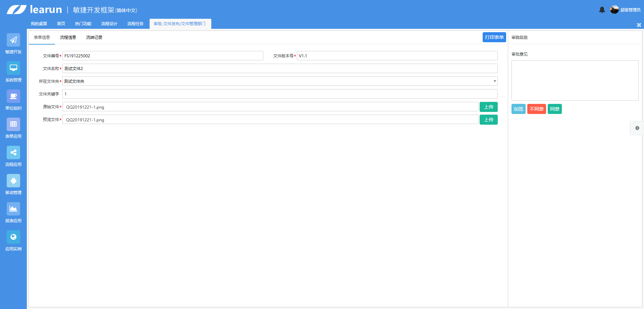This screenshot has width=644, height=309.
Task: Click 上传 button for 原始文件
Action: tap(488, 107)
